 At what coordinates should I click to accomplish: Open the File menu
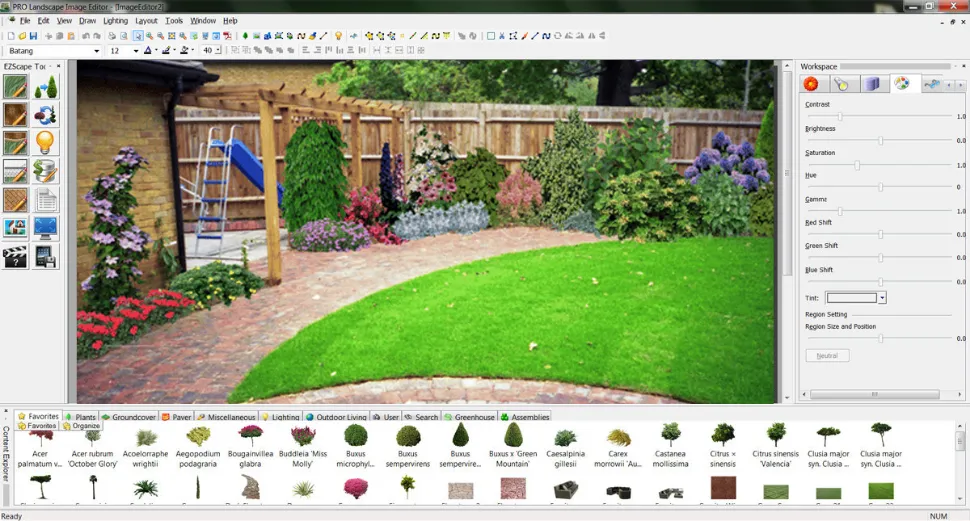pyautogui.click(x=25, y=20)
